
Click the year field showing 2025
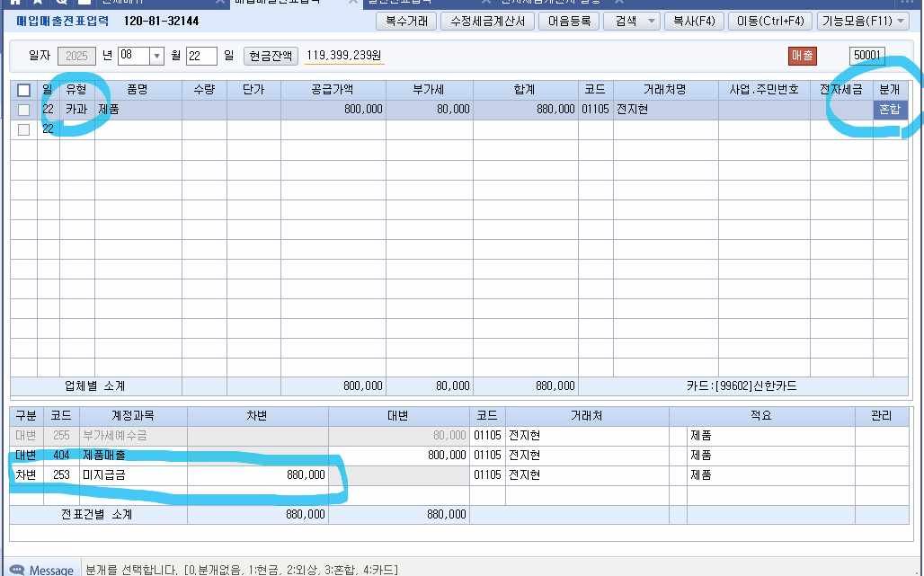[x=76, y=56]
